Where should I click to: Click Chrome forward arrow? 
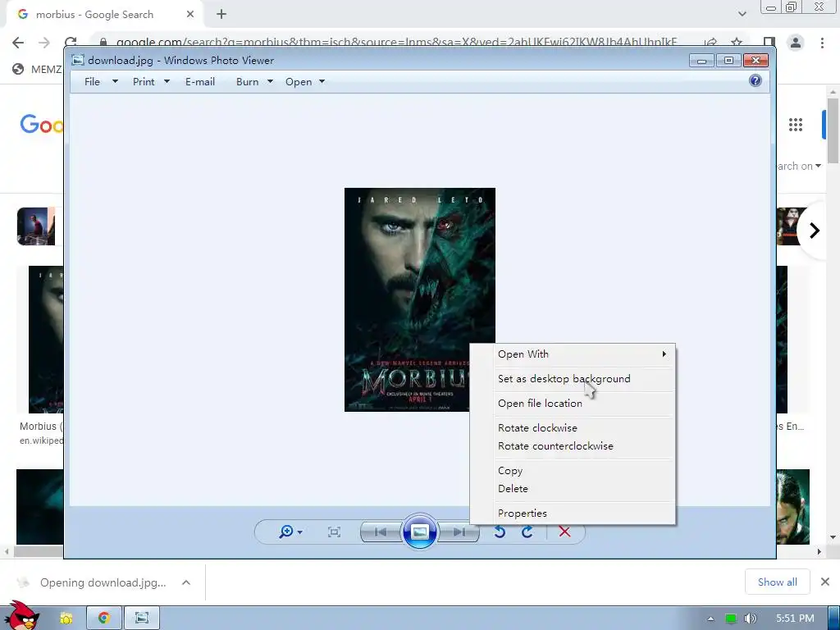point(44,43)
